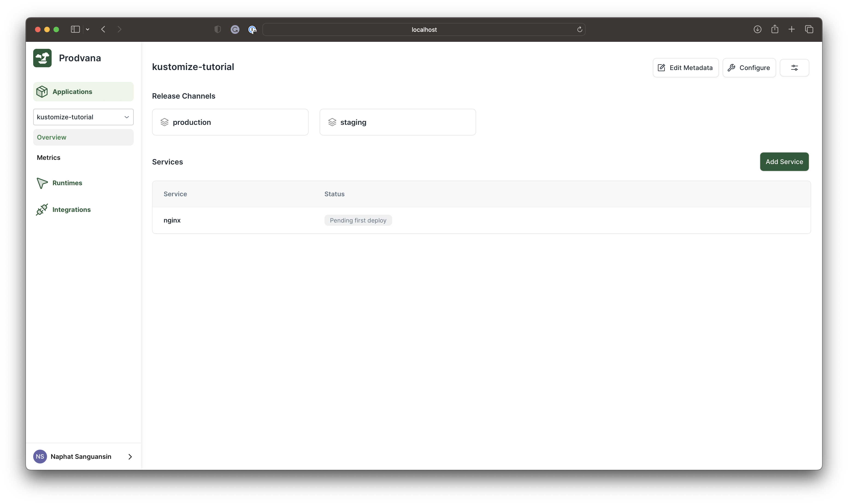Open a new browser tab
The image size is (848, 504).
(792, 29)
